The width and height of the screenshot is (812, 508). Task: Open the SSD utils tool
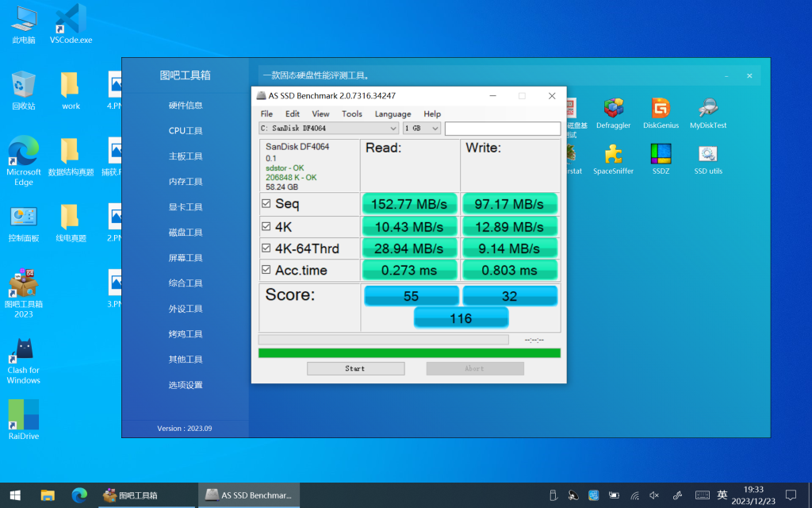click(x=708, y=159)
